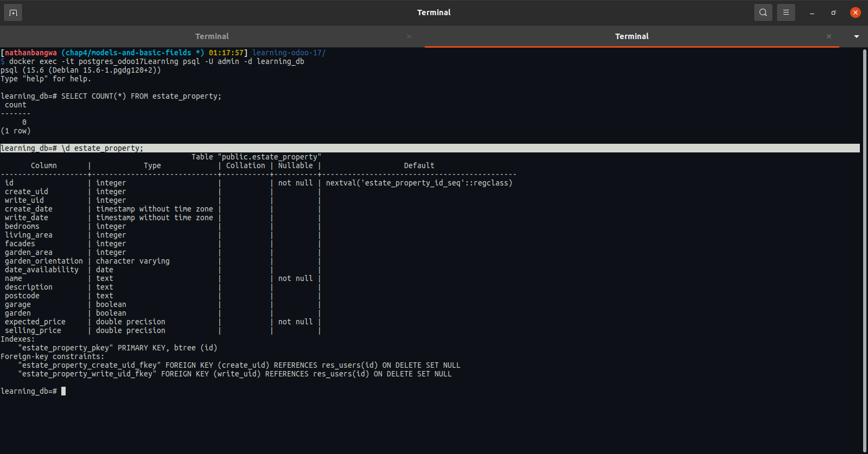This screenshot has width=868, height=454.
Task: Click the docker exec command line
Action: tap(152, 61)
